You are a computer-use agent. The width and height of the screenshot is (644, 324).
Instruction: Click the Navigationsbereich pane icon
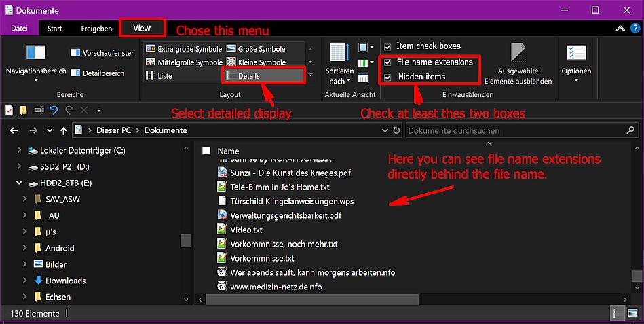pyautogui.click(x=36, y=52)
